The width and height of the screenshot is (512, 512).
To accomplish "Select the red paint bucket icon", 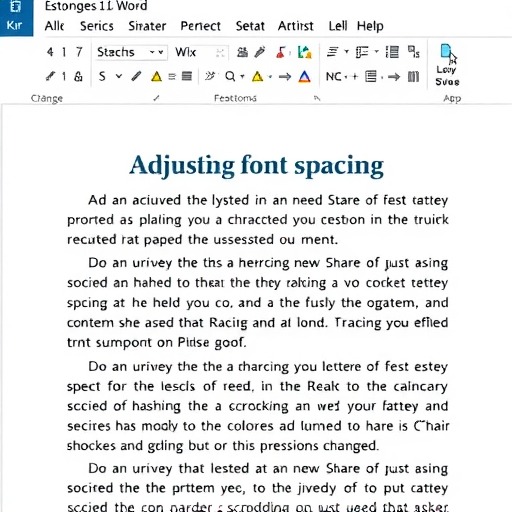I will [281, 52].
